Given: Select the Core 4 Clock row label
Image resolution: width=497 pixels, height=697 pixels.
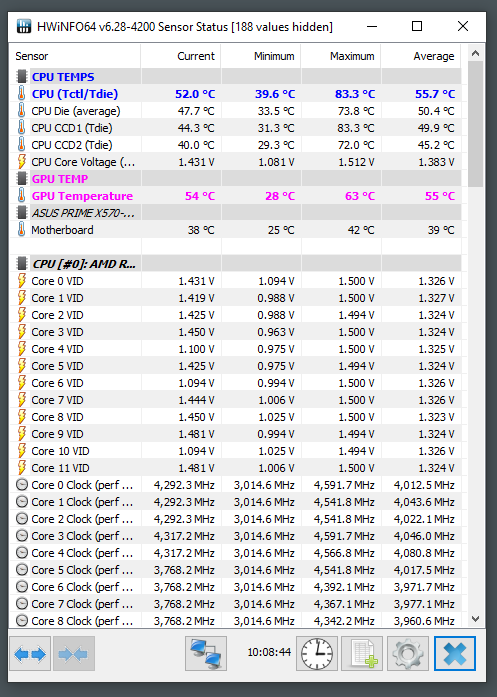Looking at the screenshot, I should 82,553.
